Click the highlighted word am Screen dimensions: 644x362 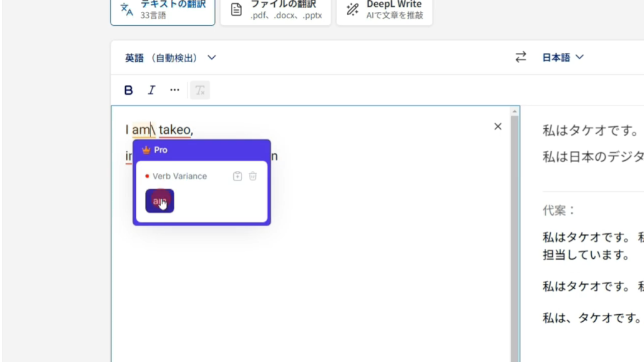coord(142,129)
